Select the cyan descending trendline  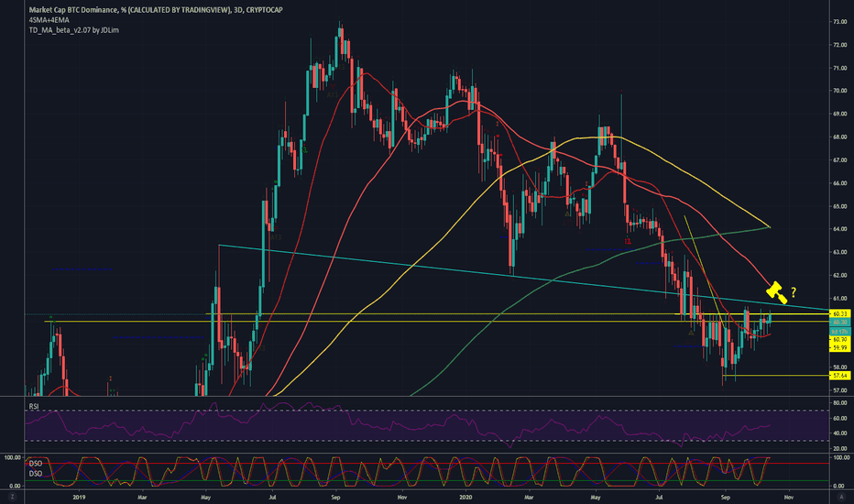[x=523, y=277]
